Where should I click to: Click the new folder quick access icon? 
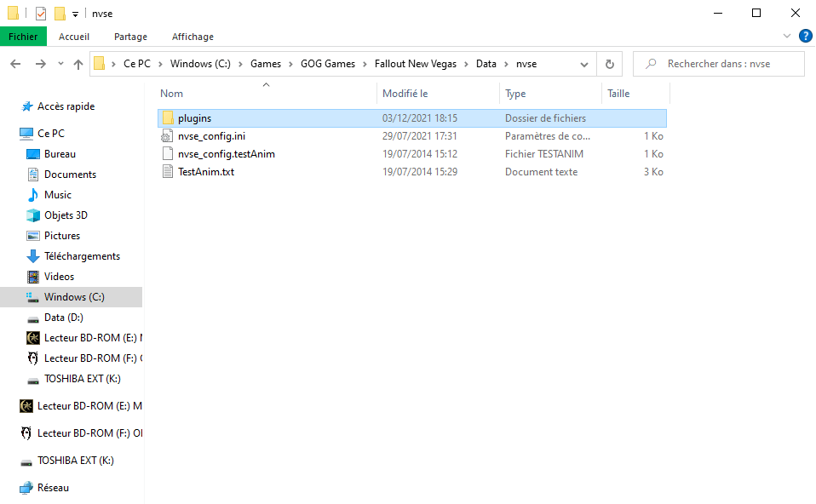point(60,14)
